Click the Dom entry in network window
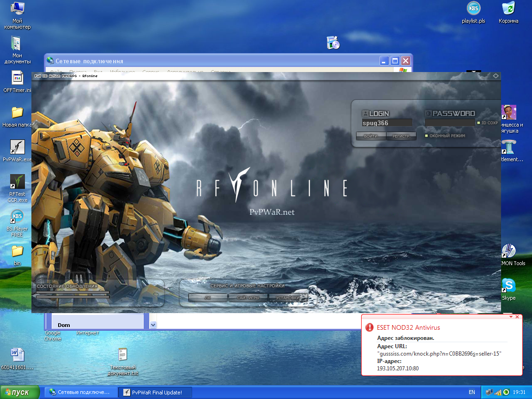The image size is (532, 399). click(64, 325)
